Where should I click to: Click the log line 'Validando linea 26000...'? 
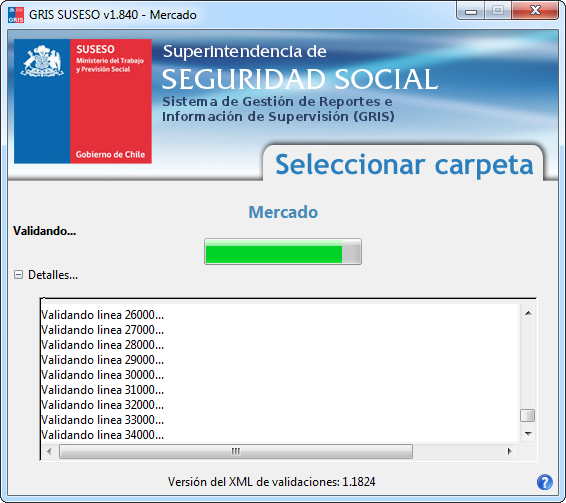point(103,315)
